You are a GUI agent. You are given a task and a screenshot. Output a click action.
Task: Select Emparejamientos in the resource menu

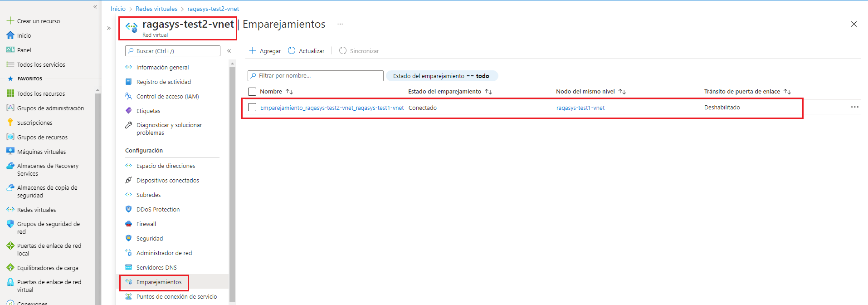[159, 282]
